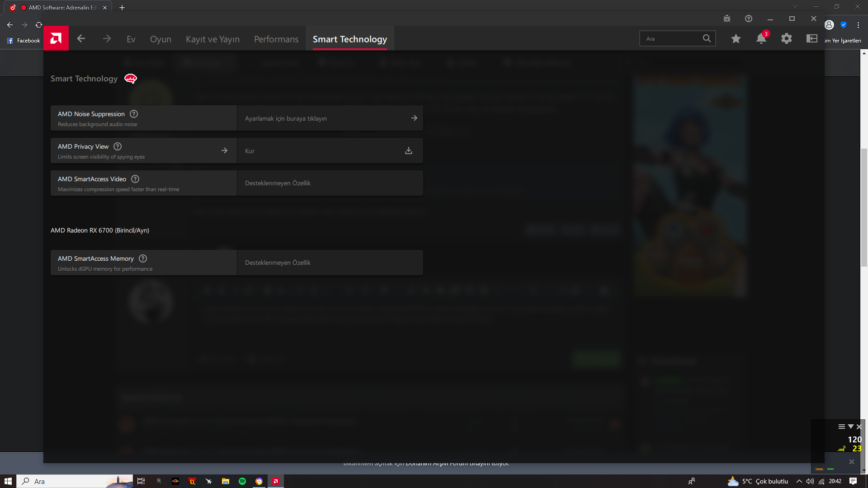Show AMD Noise Suppression help tooltip
Viewport: 868px width, 488px height.
click(134, 114)
